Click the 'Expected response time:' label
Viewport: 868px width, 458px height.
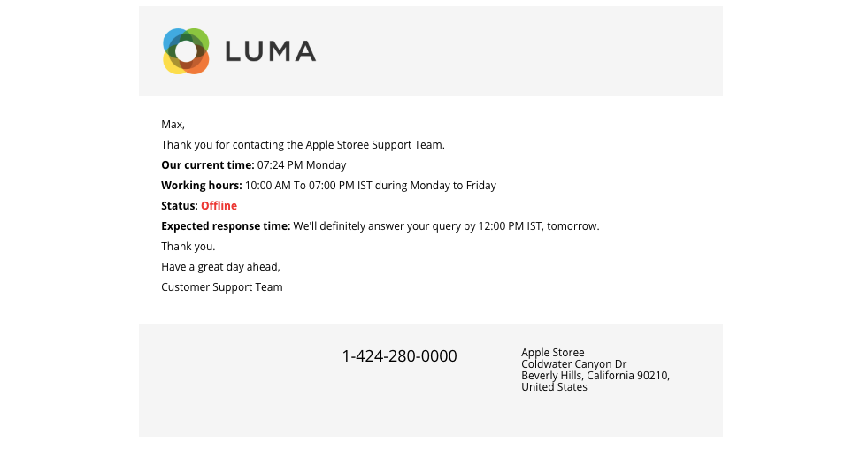pos(226,226)
